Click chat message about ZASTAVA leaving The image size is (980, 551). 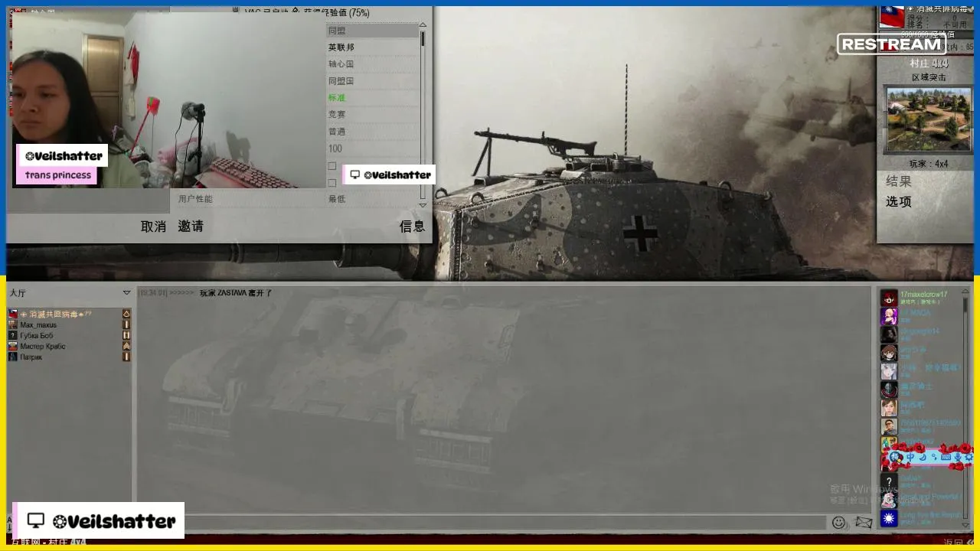click(236, 293)
